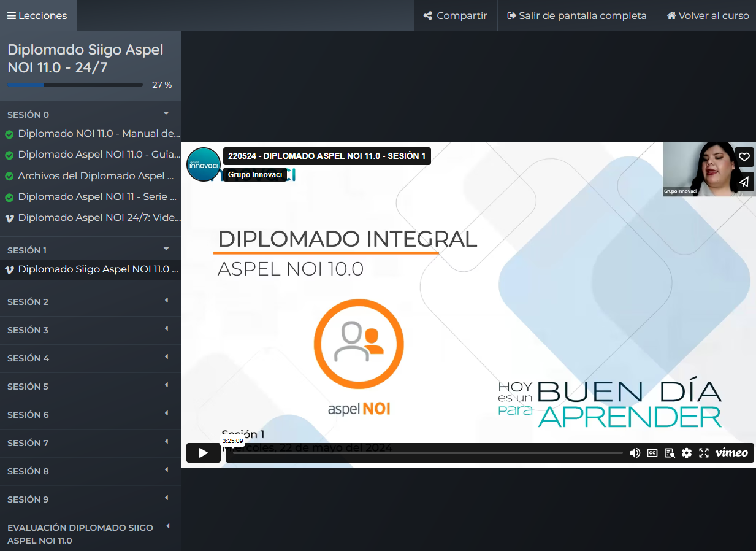
Task: Open lesson Diplomado Aspel NOI 24/7: Video
Action: pos(99,217)
